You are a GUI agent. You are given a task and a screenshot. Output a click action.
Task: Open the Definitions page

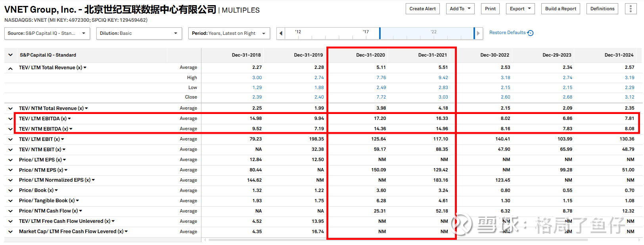point(602,9)
